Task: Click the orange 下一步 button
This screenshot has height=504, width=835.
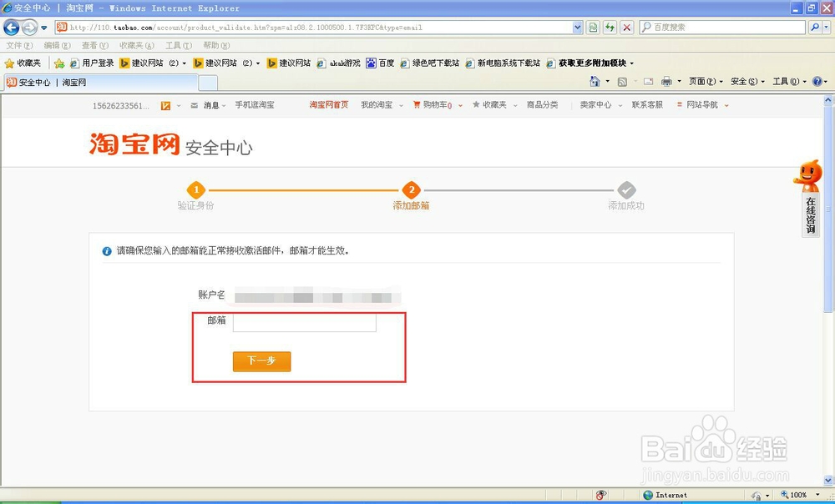Action: (x=261, y=361)
